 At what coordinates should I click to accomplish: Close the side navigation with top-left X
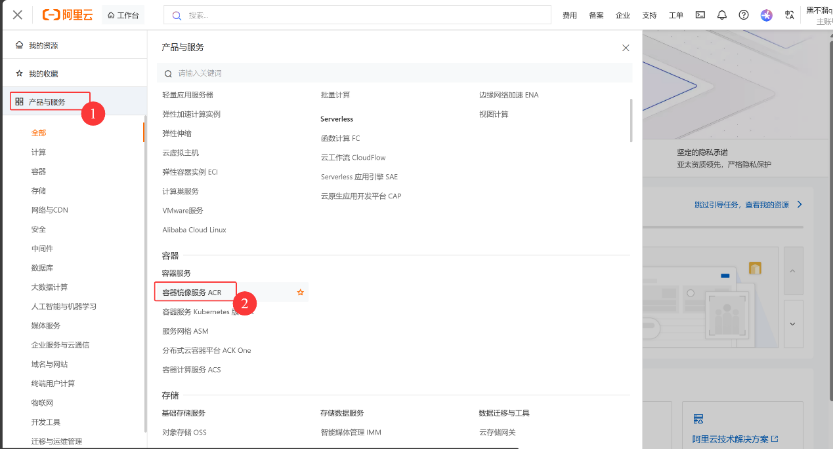(18, 15)
